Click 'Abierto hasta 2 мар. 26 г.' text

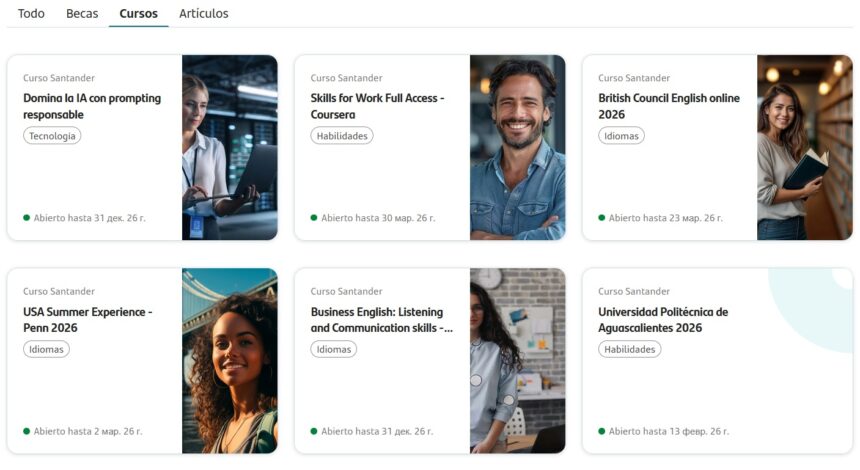pos(88,431)
